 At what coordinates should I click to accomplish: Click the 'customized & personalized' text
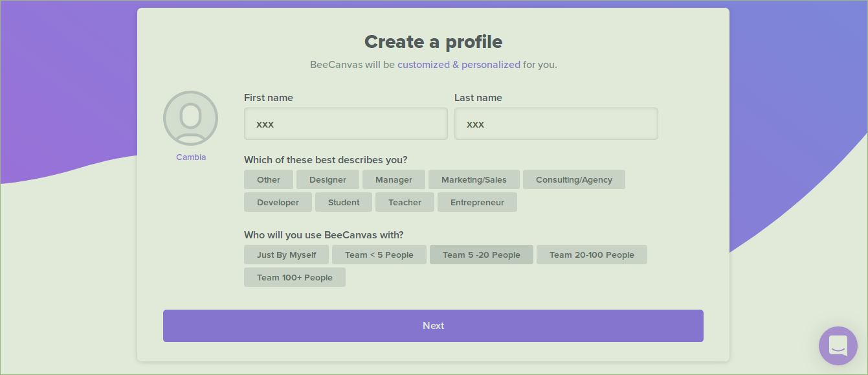(459, 65)
